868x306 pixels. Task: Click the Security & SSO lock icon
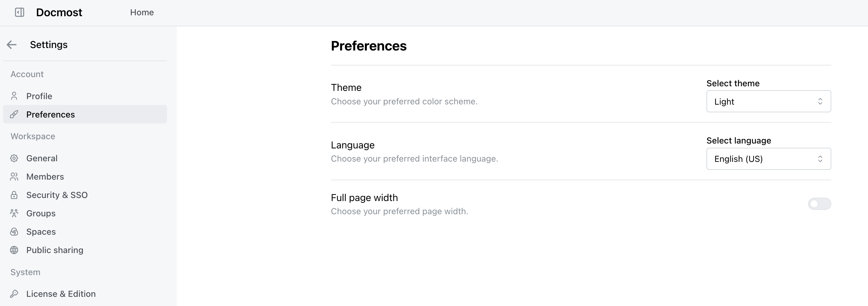[14, 195]
